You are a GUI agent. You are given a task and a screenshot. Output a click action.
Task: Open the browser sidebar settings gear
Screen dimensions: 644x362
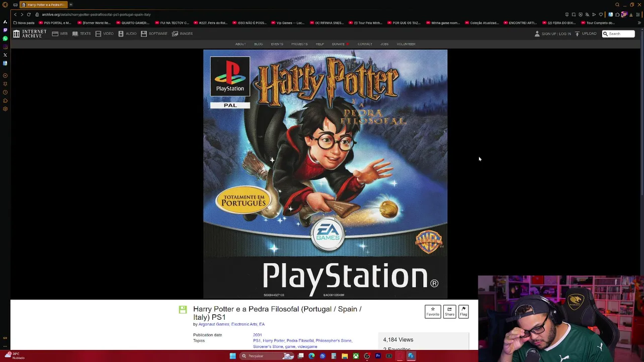5,109
